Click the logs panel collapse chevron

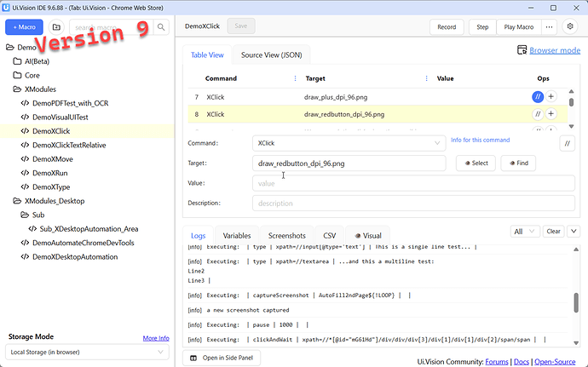(x=574, y=232)
